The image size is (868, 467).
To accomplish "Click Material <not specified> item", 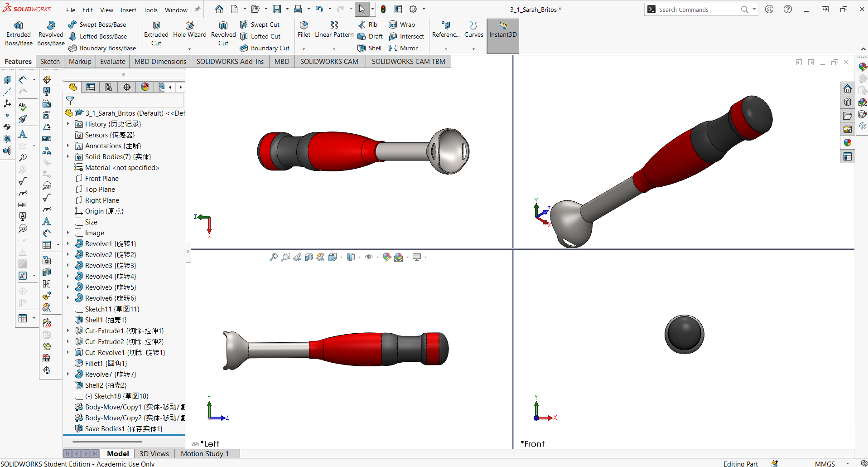I will coord(117,167).
